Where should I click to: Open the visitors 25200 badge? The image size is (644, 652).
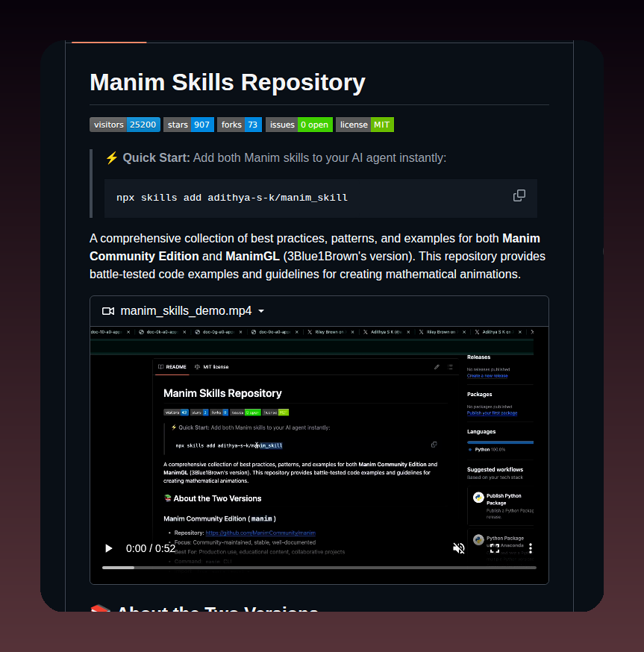[125, 125]
